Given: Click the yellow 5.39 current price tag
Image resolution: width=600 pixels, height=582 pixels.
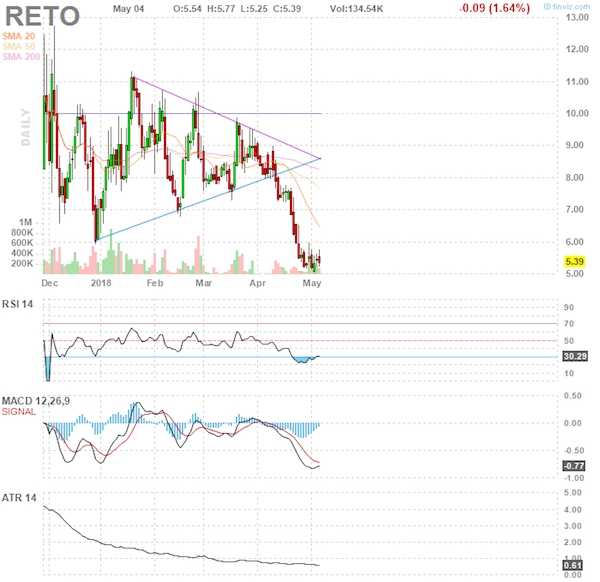Looking at the screenshot, I should [x=574, y=260].
